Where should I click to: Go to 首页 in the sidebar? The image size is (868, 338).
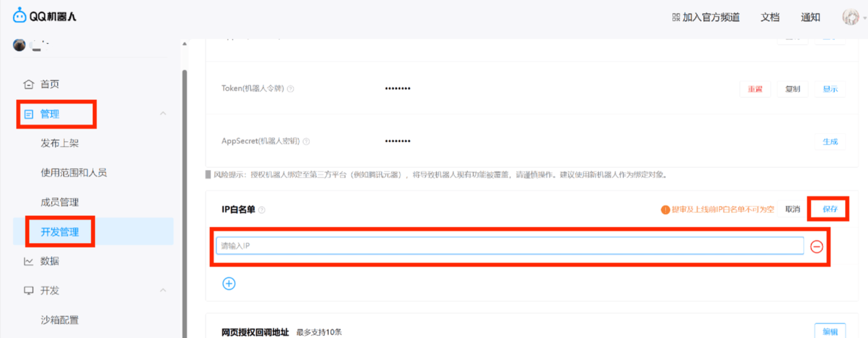(50, 85)
